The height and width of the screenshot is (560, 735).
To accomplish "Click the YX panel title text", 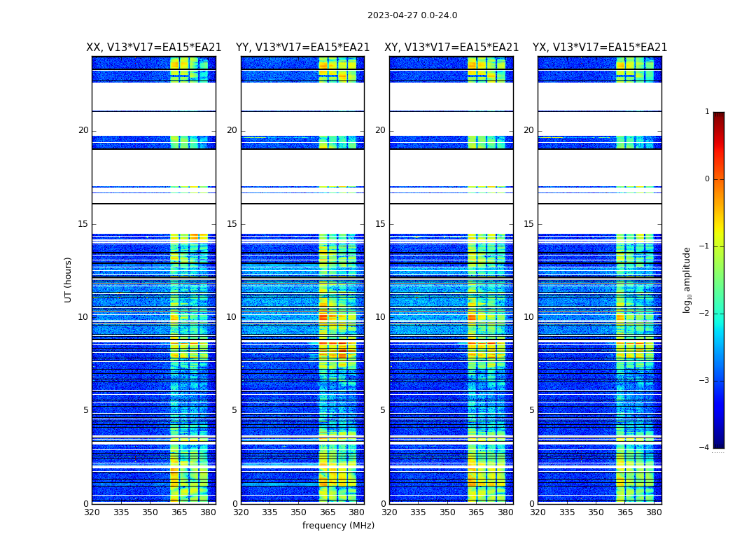I will tap(600, 48).
